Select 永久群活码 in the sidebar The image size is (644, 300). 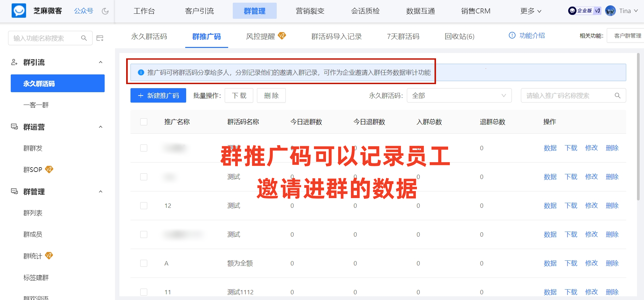58,83
